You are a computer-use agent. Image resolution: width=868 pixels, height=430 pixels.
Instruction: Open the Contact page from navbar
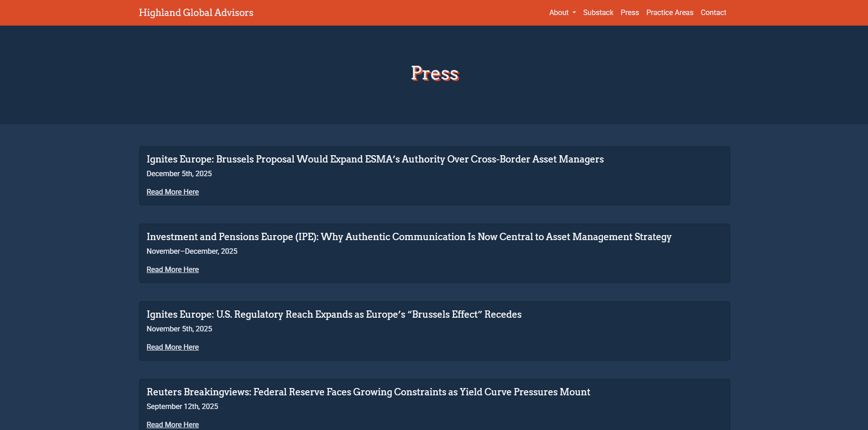pyautogui.click(x=713, y=13)
